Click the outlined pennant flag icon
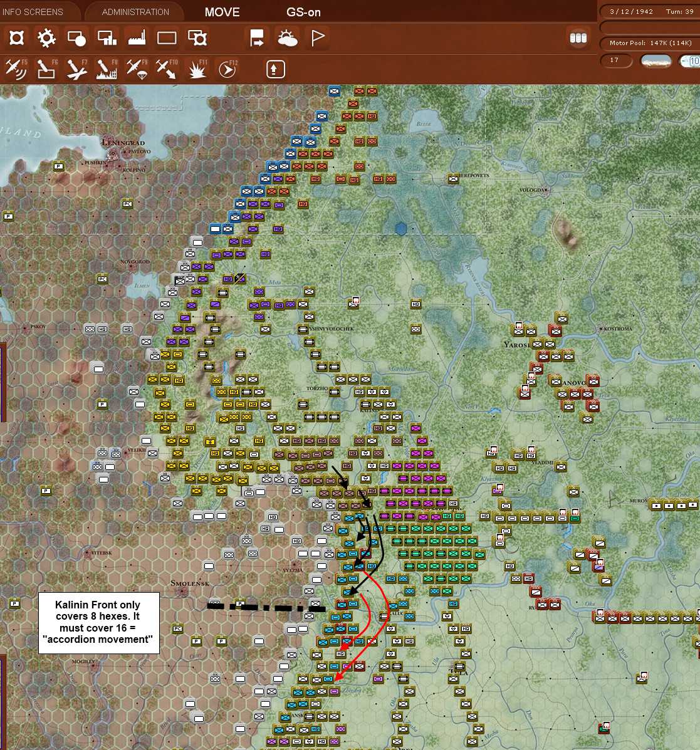 pyautogui.click(x=318, y=38)
